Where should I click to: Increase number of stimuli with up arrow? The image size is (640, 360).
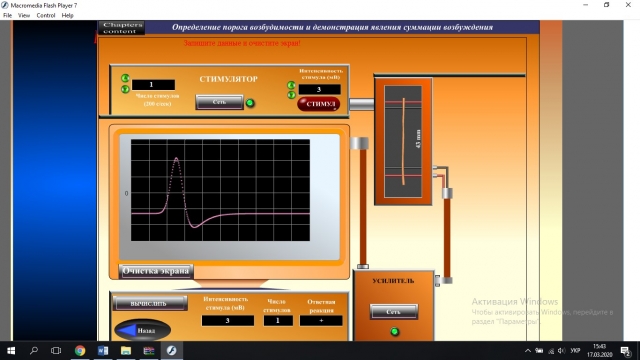(125, 78)
